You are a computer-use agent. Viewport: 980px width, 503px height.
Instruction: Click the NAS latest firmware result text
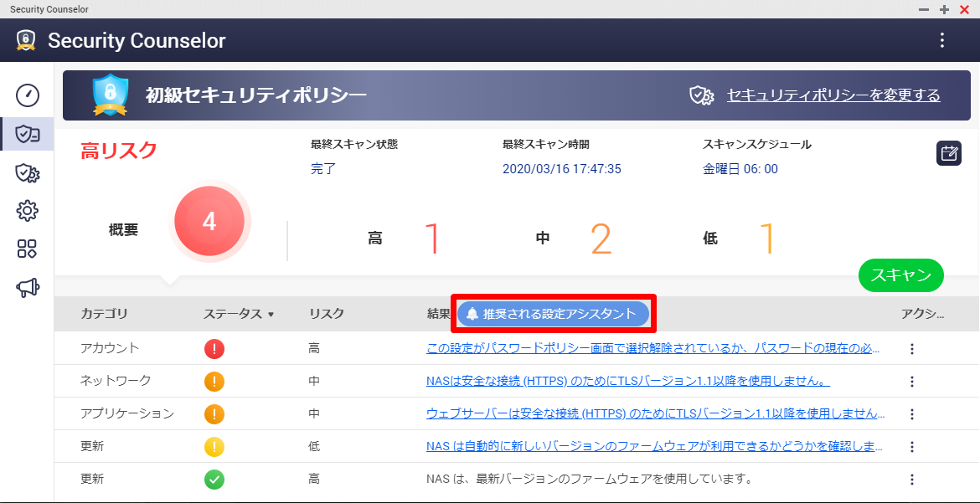588,480
